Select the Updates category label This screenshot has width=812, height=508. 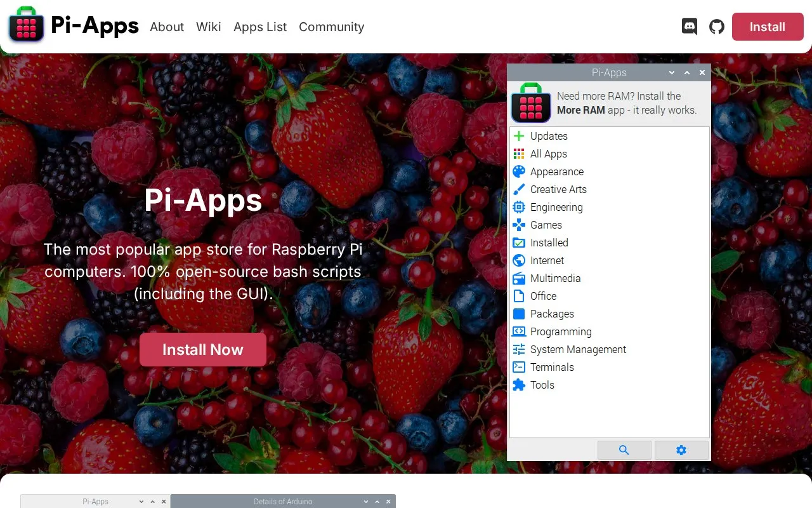coord(549,136)
